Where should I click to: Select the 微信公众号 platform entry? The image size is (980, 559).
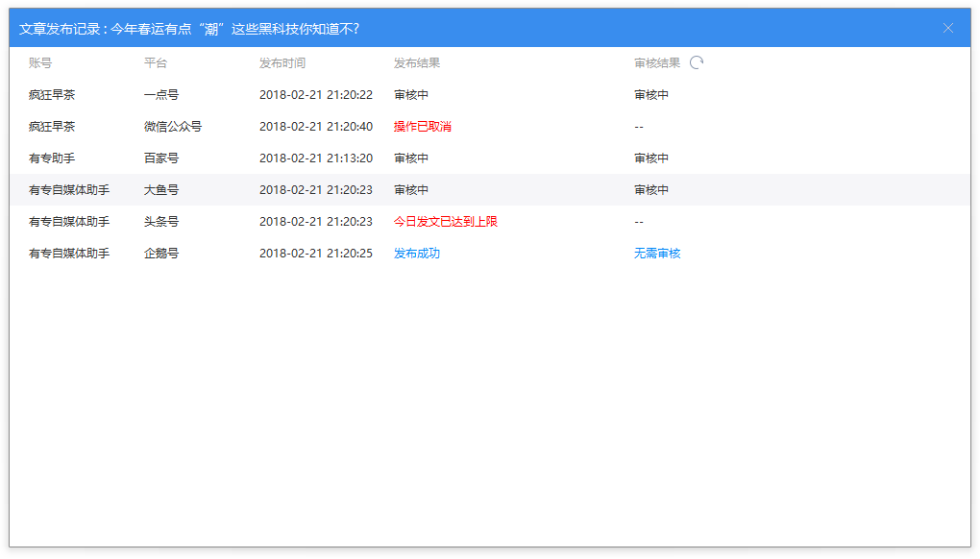click(173, 127)
